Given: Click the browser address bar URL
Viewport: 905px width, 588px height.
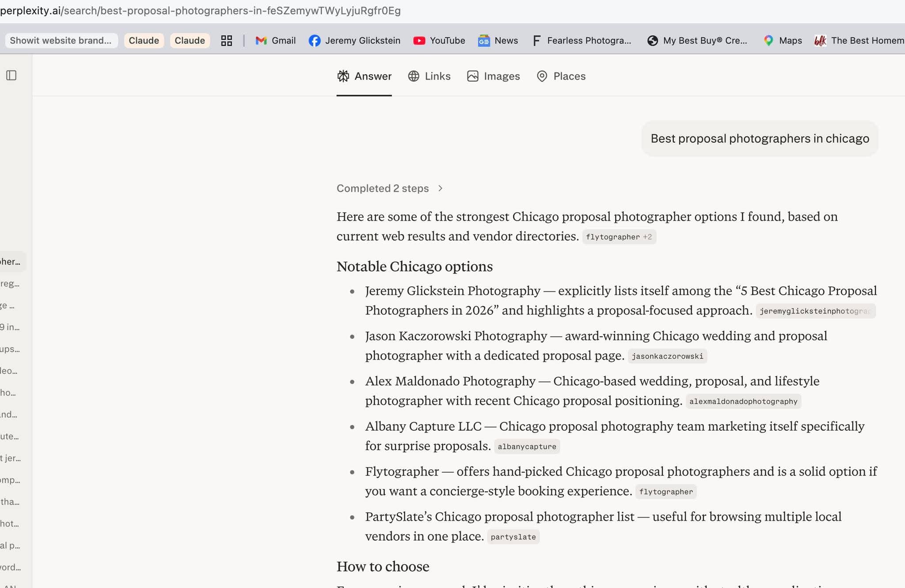Looking at the screenshot, I should click(x=200, y=11).
